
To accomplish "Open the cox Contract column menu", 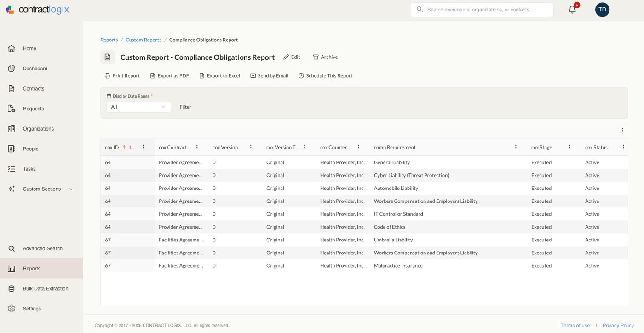I will [x=197, y=147].
